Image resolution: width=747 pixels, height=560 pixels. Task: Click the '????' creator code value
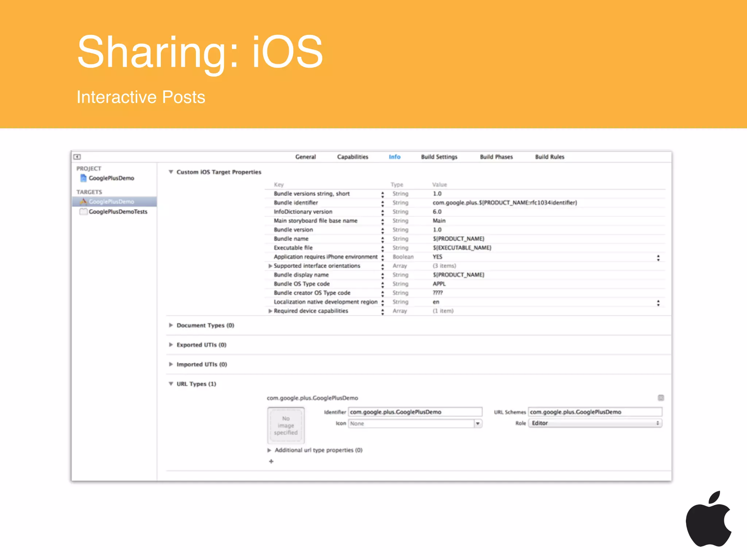pyautogui.click(x=438, y=293)
